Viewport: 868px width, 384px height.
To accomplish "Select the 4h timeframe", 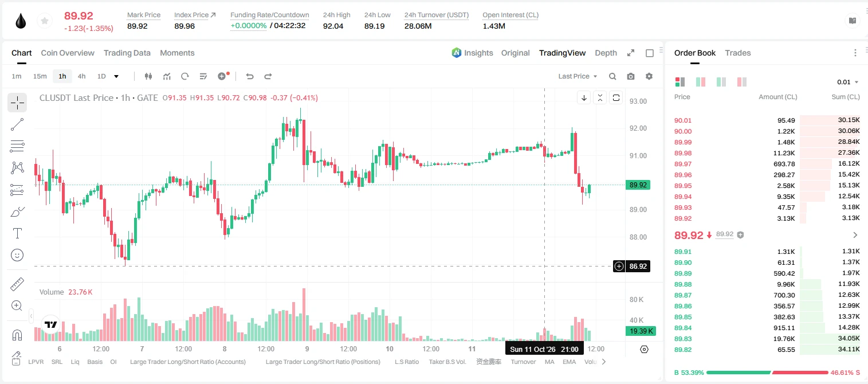I will (x=82, y=76).
